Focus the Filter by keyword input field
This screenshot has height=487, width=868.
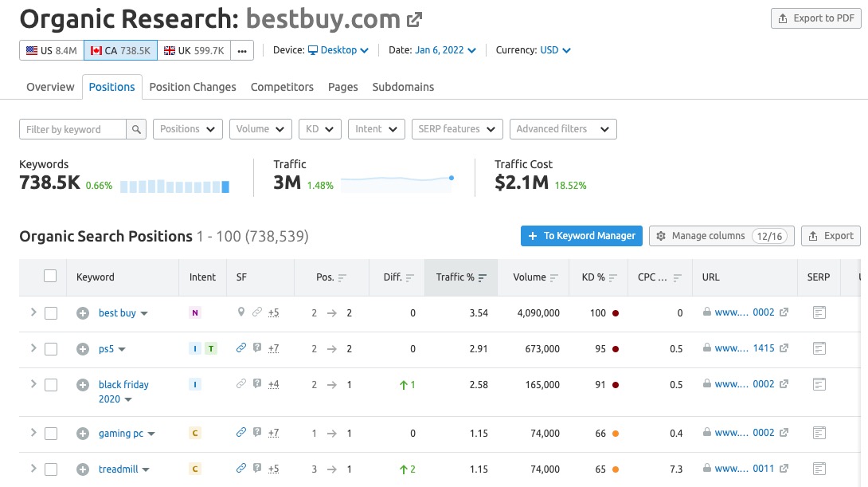click(x=72, y=129)
